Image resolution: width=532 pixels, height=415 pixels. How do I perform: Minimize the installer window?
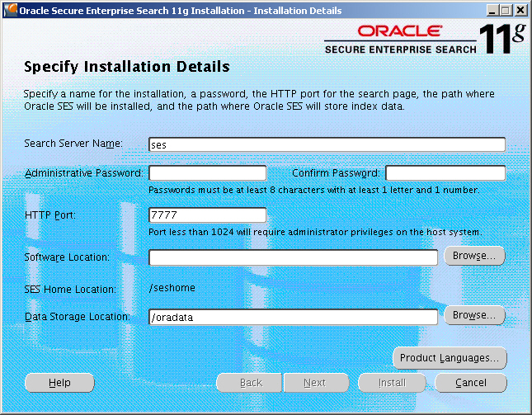click(492, 10)
